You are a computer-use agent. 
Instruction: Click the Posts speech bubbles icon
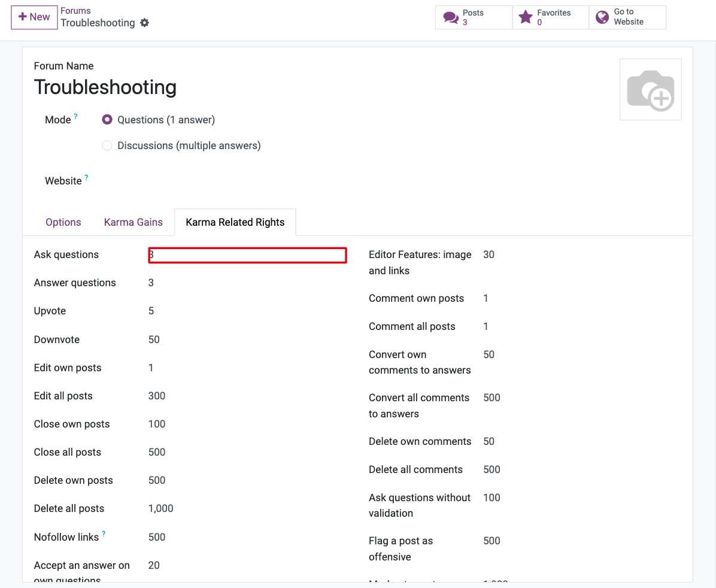451,18
